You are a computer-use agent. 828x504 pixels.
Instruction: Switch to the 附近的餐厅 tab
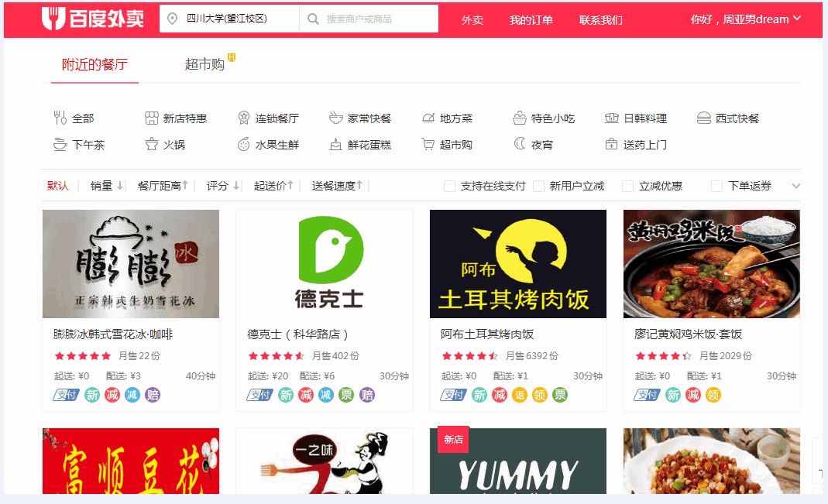pyautogui.click(x=94, y=64)
